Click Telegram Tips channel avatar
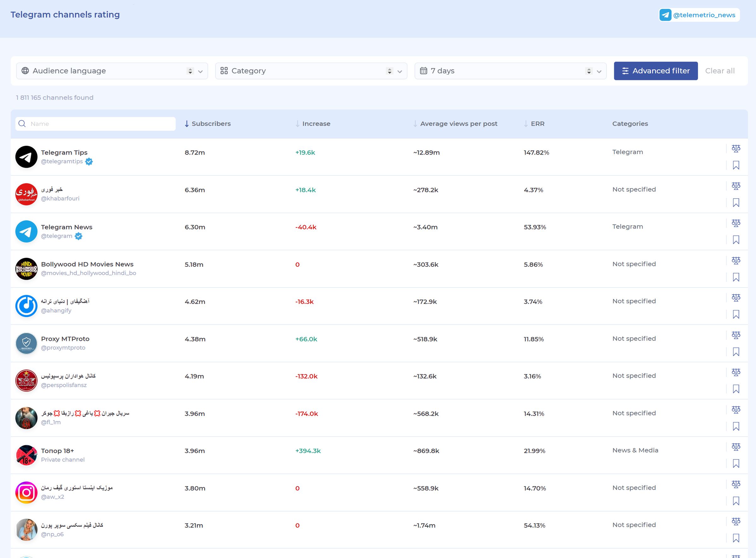 pos(26,157)
